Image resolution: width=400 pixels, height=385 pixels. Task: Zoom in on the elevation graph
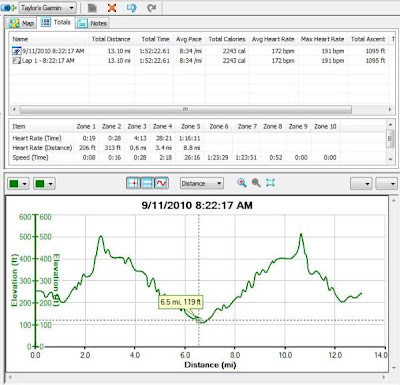pyautogui.click(x=242, y=183)
